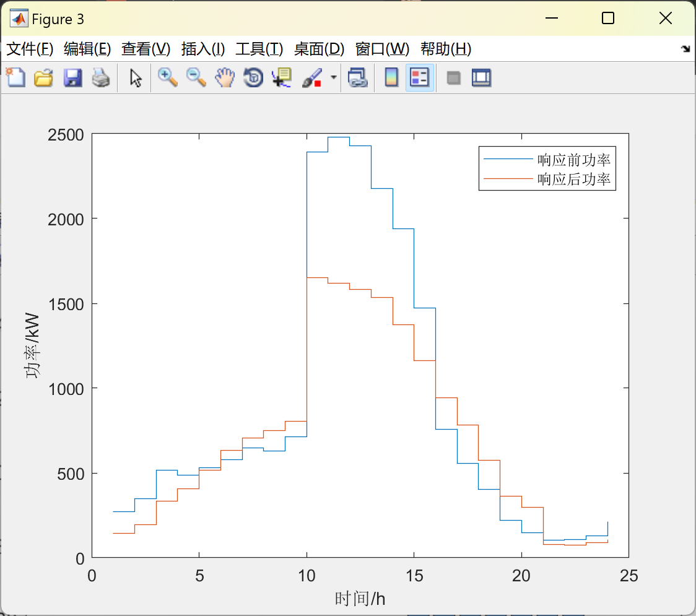Click the MATLAB logo in title bar
Viewport: 696px width, 616px height.
[19, 19]
